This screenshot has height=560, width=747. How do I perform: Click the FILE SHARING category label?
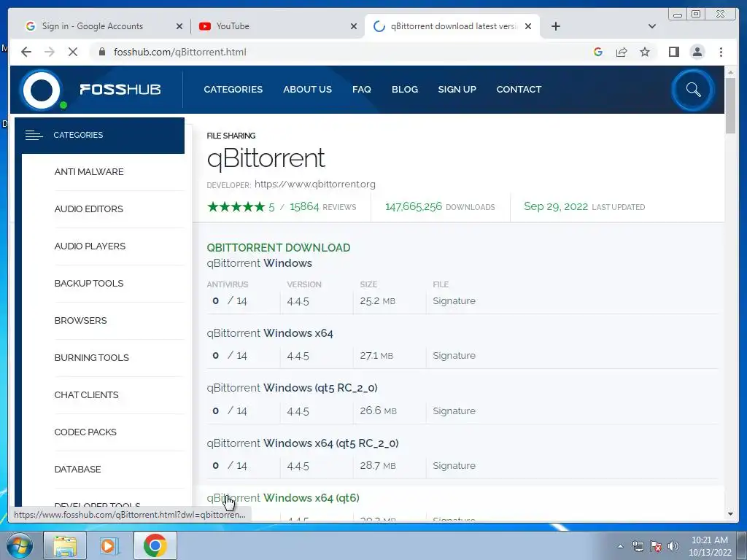231,136
